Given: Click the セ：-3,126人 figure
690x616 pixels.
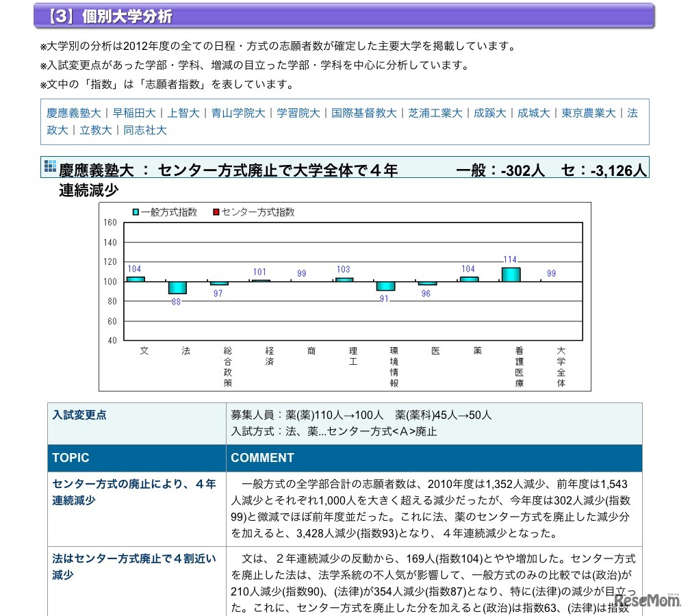Looking at the screenshot, I should click(x=604, y=170).
